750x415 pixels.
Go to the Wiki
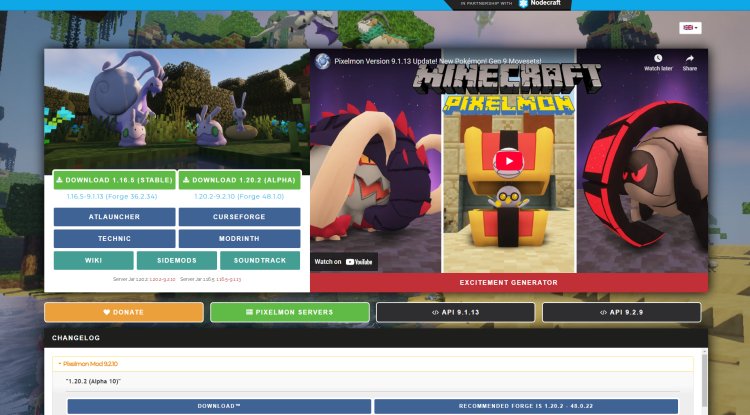click(x=93, y=261)
